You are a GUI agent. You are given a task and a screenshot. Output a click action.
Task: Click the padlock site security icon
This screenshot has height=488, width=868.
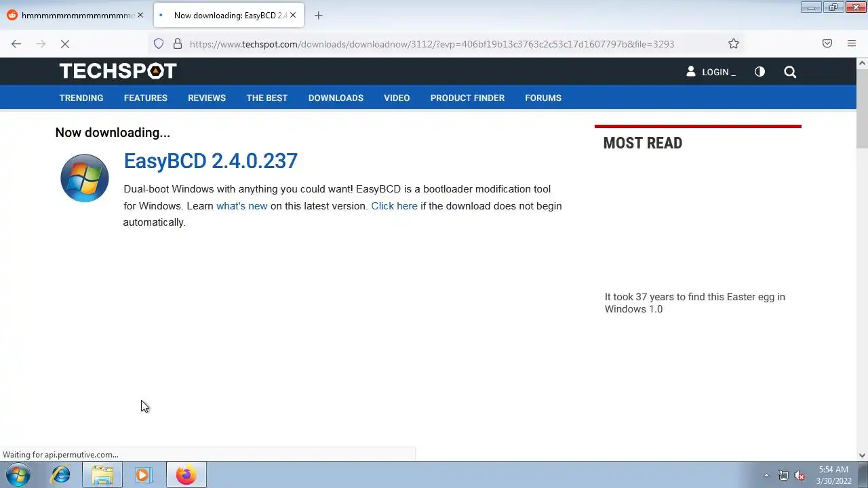178,44
